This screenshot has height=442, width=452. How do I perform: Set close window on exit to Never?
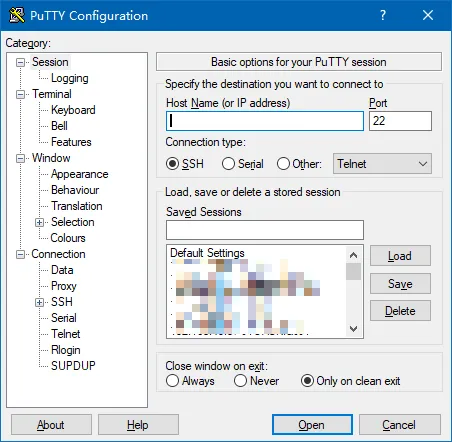pos(240,381)
